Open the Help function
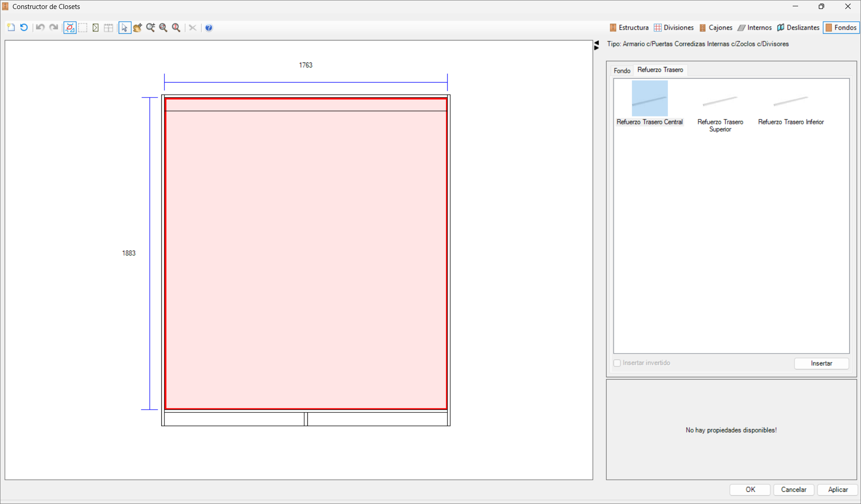Viewport: 861px width, 504px height. point(209,27)
